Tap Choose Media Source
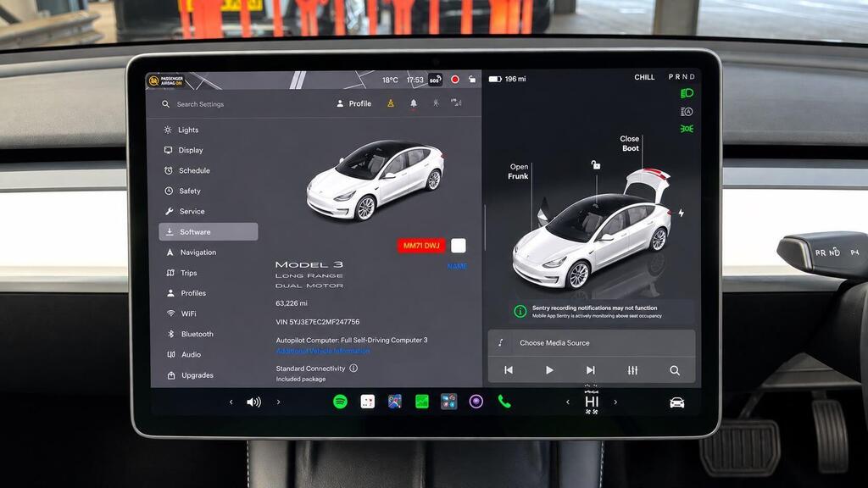Viewport: 868px width, 488px height. point(592,343)
